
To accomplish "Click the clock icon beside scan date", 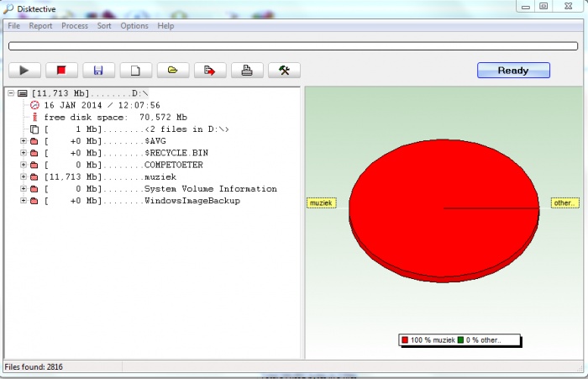I will [x=34, y=105].
